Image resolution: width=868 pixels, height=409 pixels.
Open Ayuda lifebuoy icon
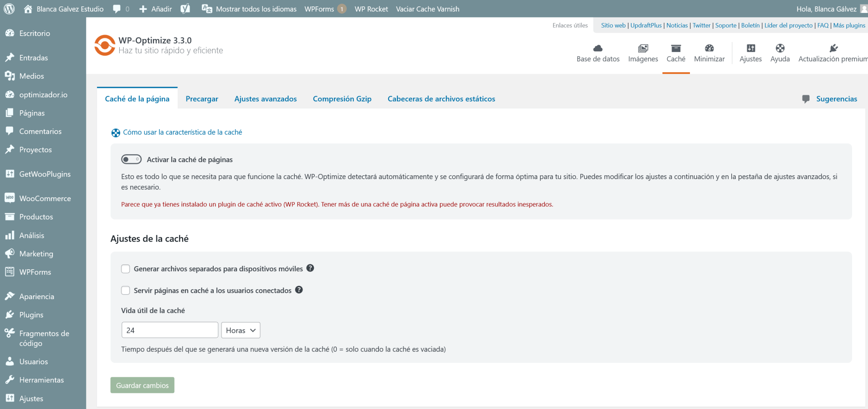click(x=780, y=48)
